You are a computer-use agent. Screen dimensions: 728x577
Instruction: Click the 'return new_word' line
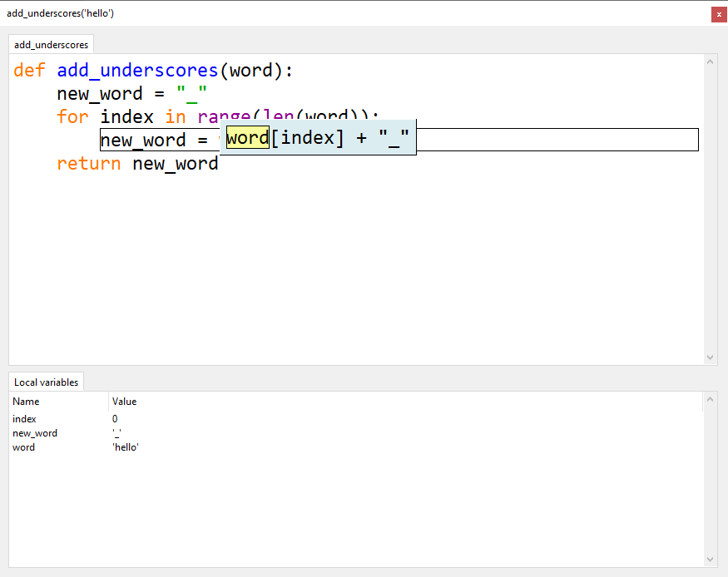coord(137,164)
